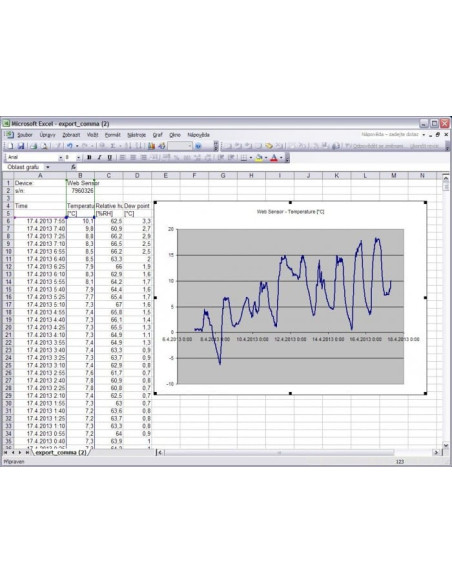452x584 pixels.
Task: Open the Nástroje menu
Action: 136,135
